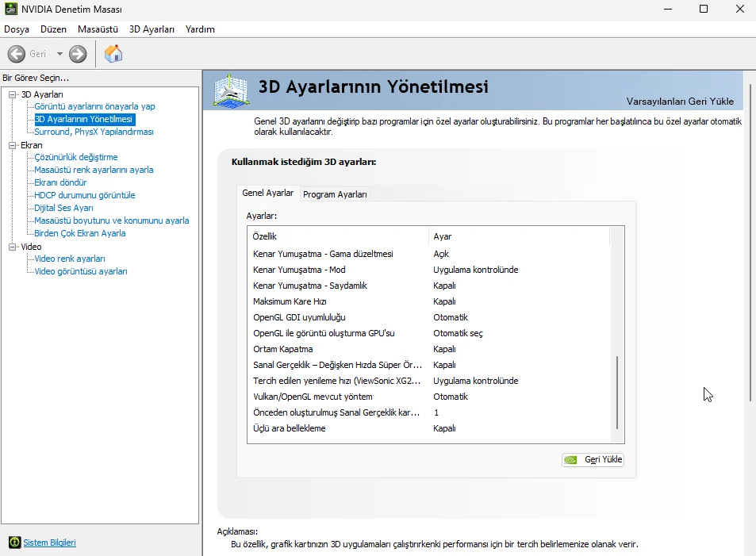
Task: Open the Sistem Bilgileri link
Action: (x=50, y=543)
